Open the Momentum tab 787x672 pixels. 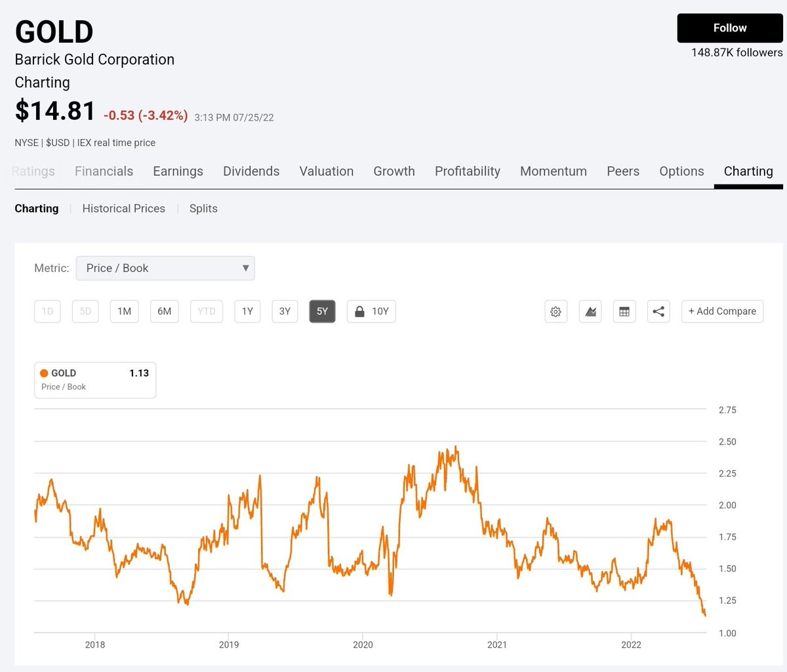coord(554,171)
